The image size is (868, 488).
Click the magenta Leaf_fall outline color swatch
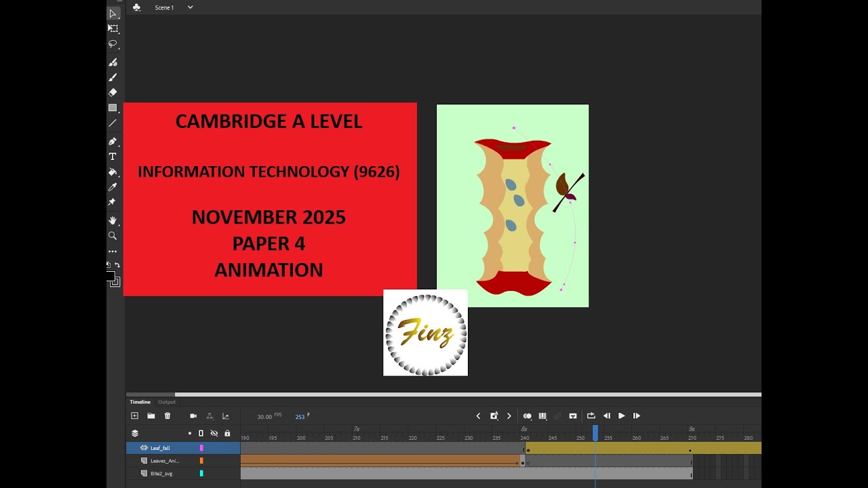coord(201,448)
